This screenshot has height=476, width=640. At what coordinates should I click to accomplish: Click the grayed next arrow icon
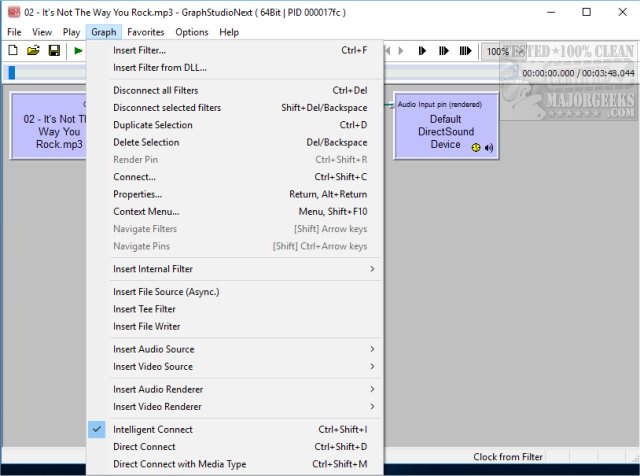tap(401, 51)
